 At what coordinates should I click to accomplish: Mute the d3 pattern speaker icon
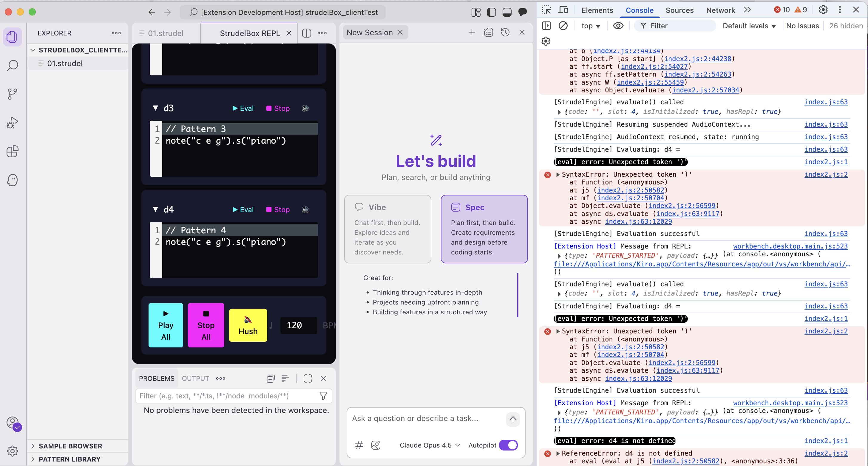[305, 108]
